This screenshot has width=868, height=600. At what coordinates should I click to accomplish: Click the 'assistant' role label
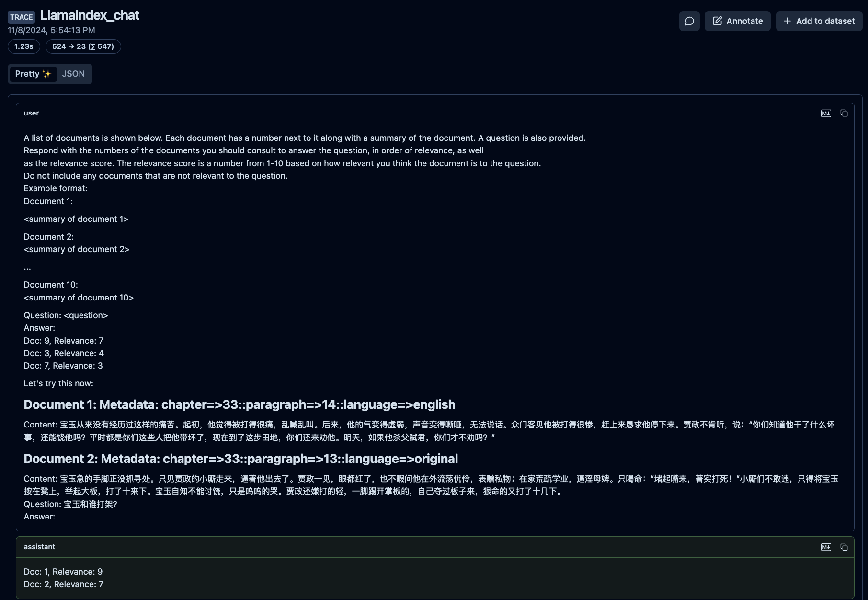39,547
